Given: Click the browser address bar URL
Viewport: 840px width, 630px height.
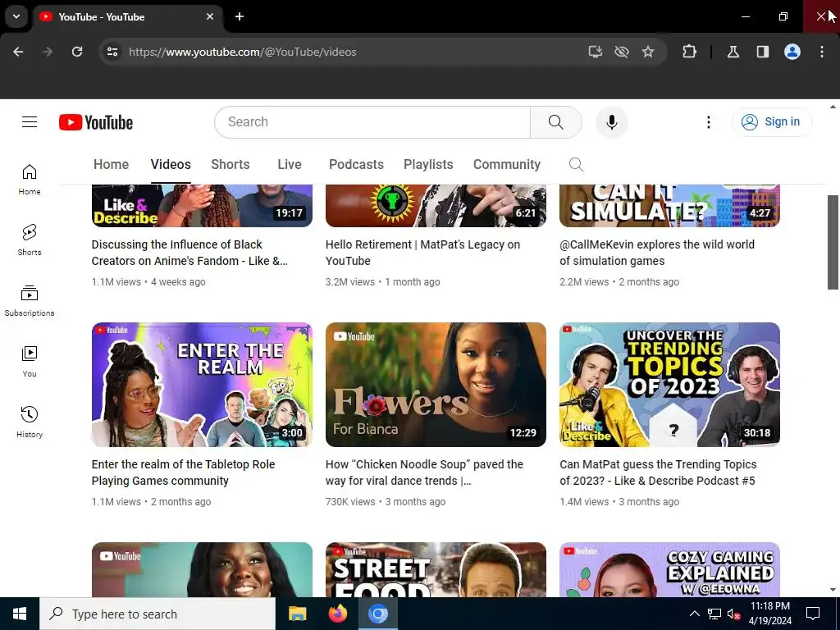Looking at the screenshot, I should (242, 52).
